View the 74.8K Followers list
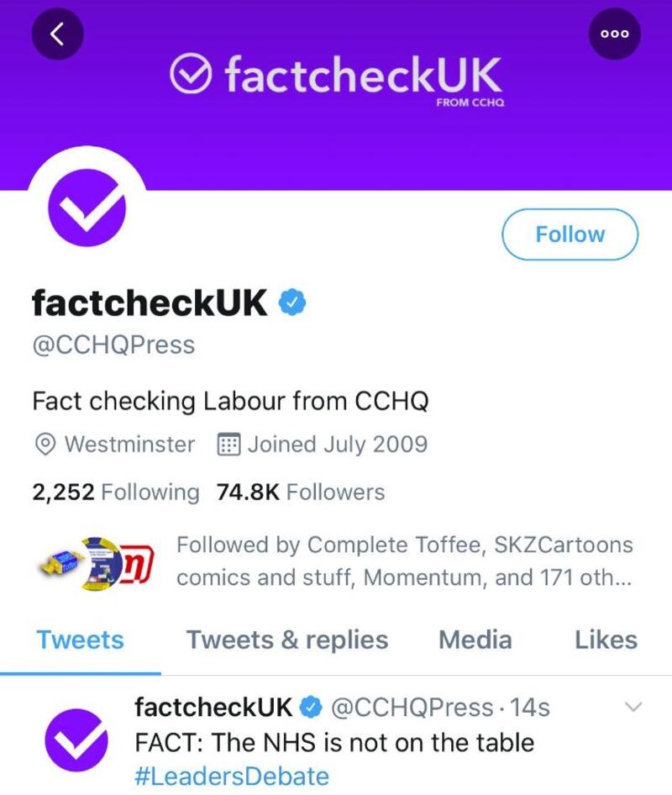This screenshot has width=672, height=795. click(300, 492)
